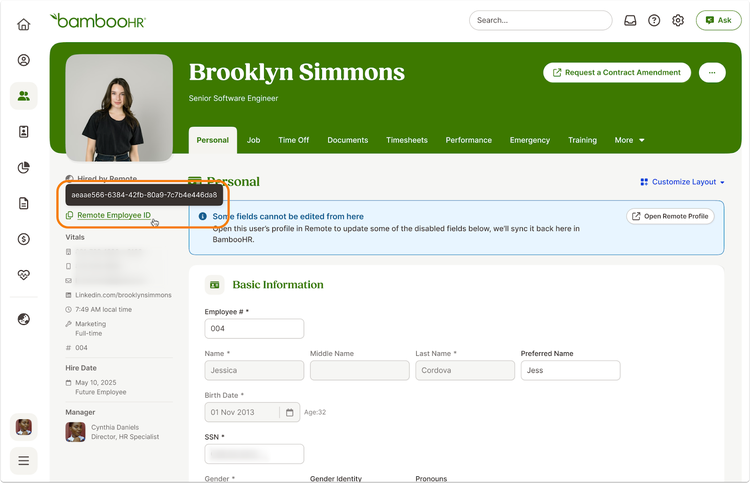The width and height of the screenshot is (750, 483).
Task: Click Open Remote Profile button
Action: coord(670,216)
